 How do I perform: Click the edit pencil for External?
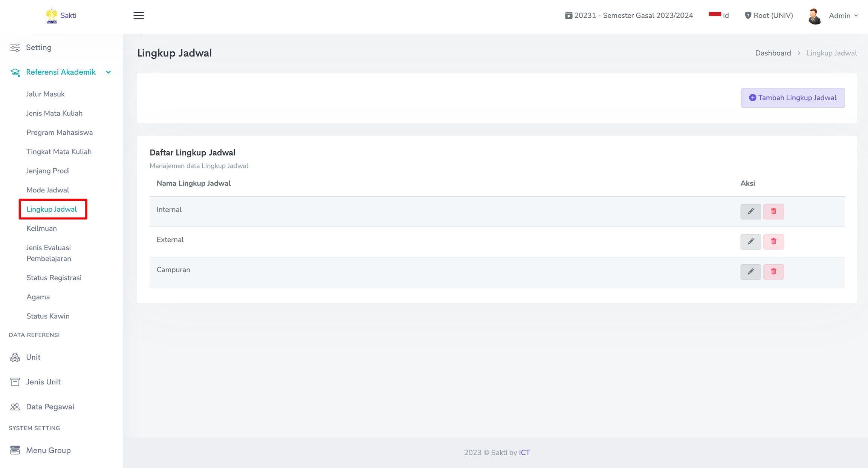point(750,242)
